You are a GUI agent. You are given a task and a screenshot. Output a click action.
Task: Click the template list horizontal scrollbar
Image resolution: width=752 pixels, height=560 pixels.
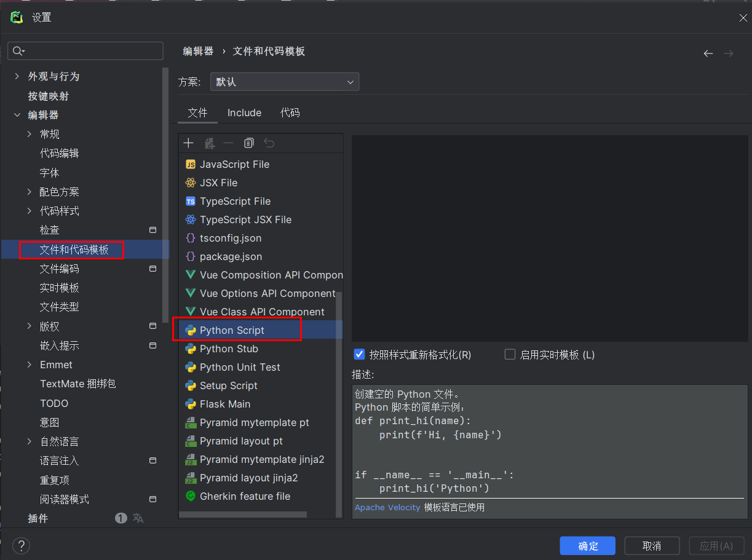coord(243,515)
